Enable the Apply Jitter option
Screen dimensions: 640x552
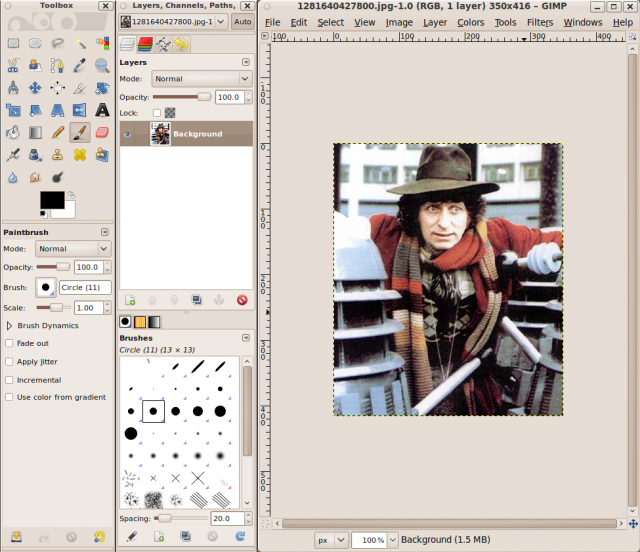tap(10, 361)
